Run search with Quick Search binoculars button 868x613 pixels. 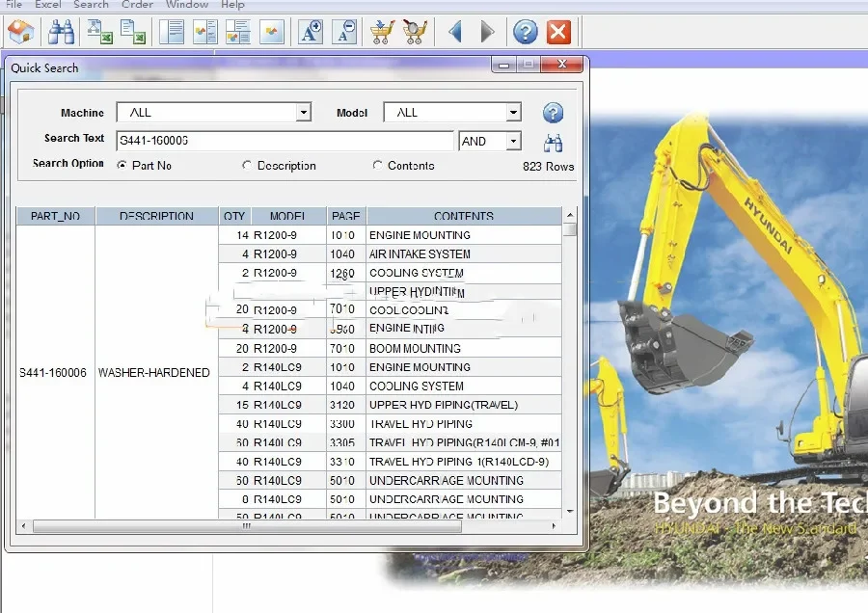pyautogui.click(x=553, y=144)
